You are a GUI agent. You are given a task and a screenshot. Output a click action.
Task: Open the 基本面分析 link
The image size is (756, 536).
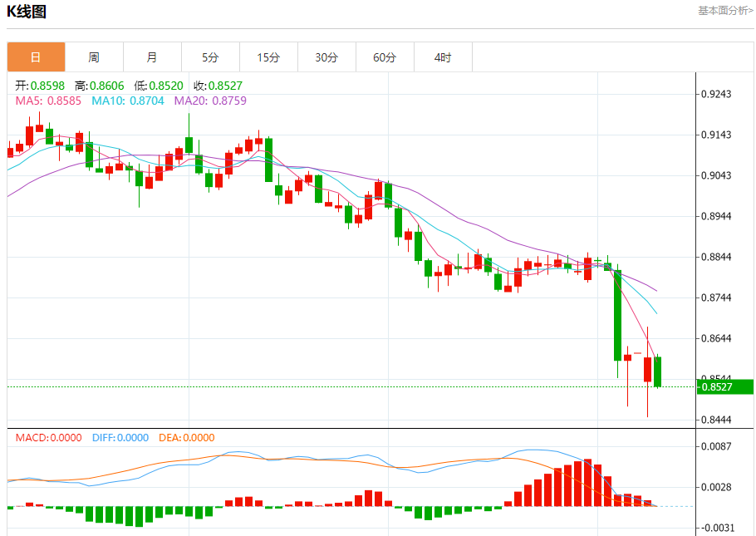[725, 11]
